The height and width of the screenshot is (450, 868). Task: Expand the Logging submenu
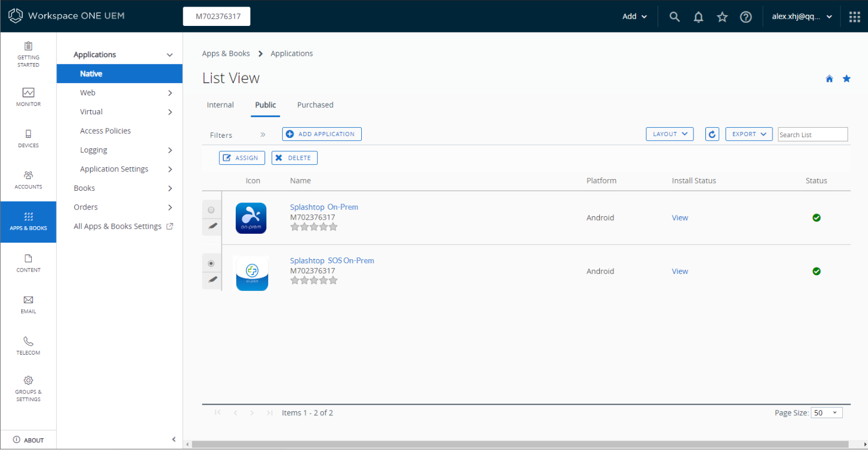click(170, 150)
